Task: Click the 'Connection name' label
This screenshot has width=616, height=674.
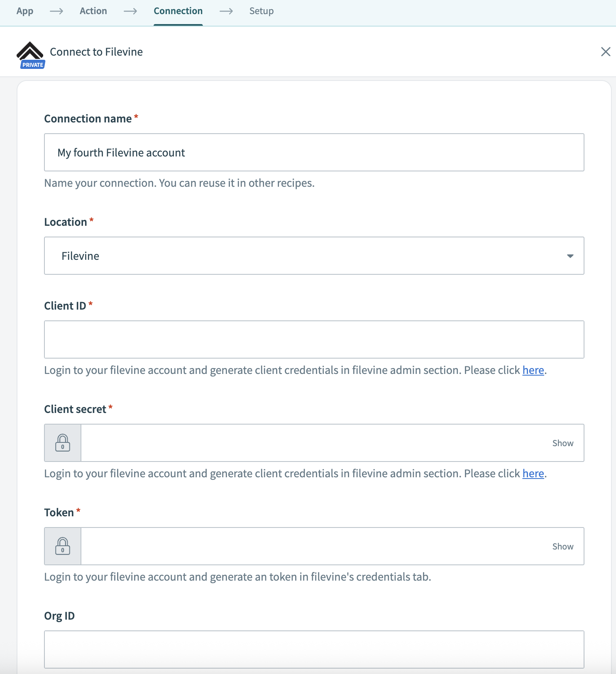Action: click(88, 119)
